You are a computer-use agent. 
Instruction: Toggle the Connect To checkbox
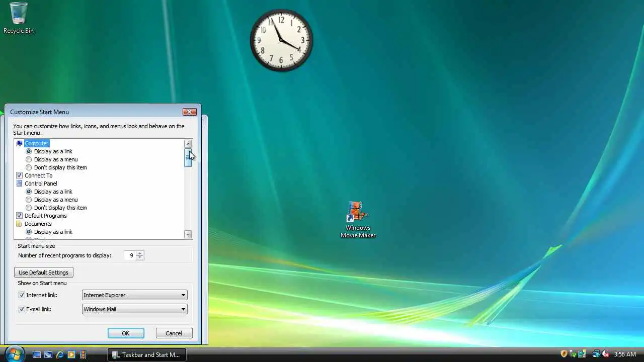pyautogui.click(x=19, y=175)
